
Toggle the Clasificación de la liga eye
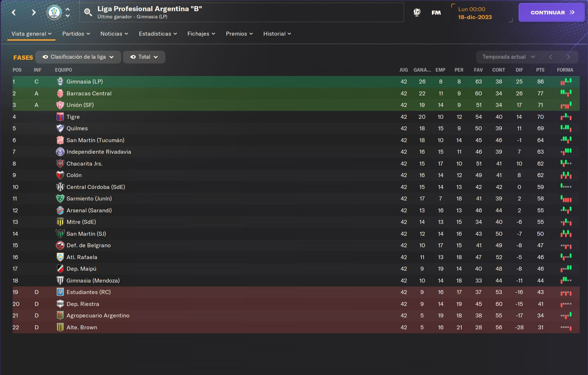tap(45, 57)
